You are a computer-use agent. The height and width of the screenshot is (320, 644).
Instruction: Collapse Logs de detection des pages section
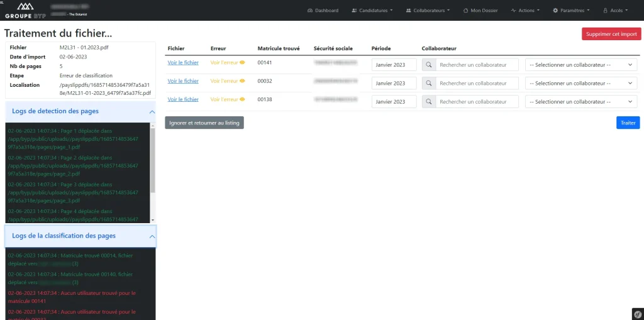[x=80, y=111]
